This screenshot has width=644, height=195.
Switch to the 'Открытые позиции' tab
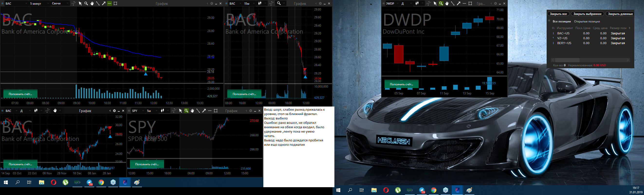click(x=587, y=21)
